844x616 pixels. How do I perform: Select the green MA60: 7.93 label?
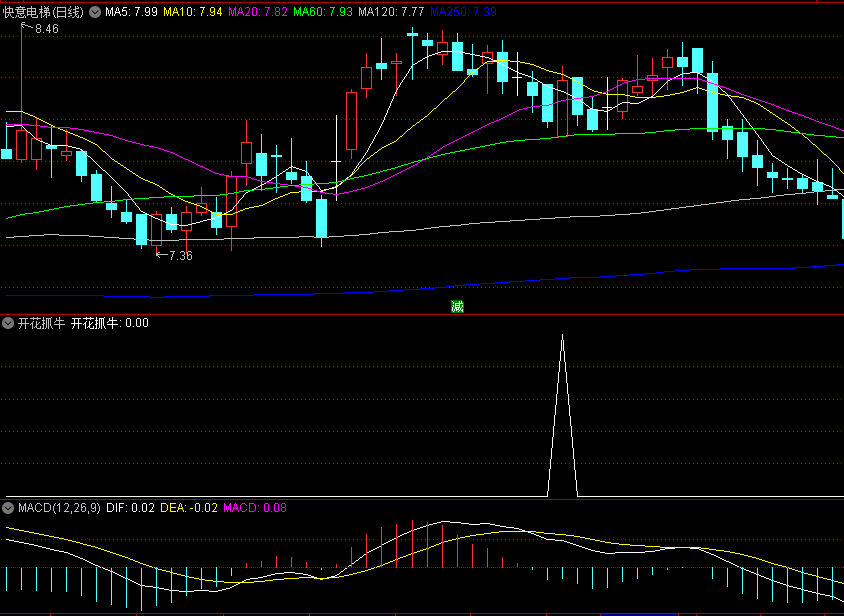pyautogui.click(x=323, y=12)
